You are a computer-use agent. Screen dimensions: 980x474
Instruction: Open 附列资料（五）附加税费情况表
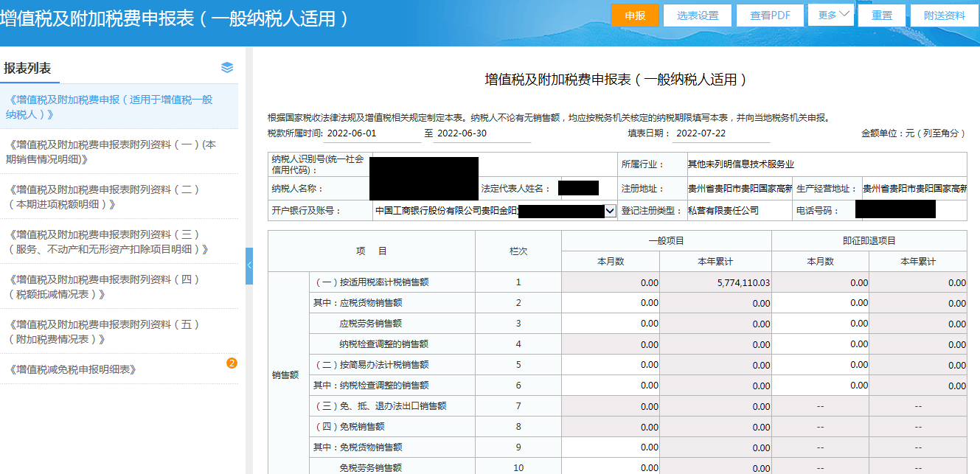click(103, 331)
